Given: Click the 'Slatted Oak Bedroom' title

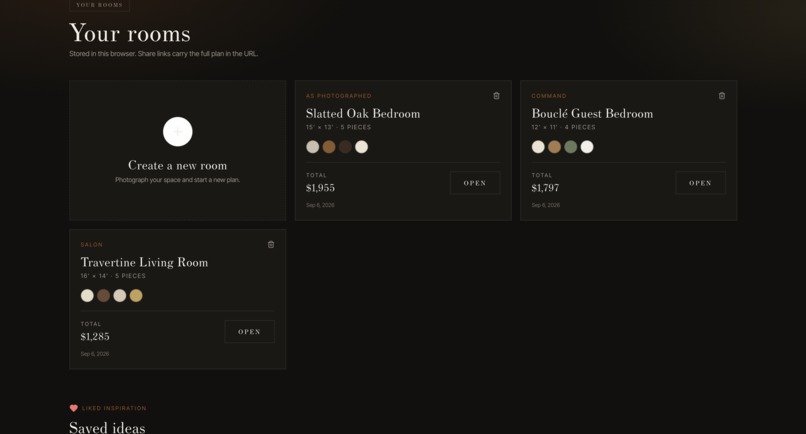Looking at the screenshot, I should 363,114.
